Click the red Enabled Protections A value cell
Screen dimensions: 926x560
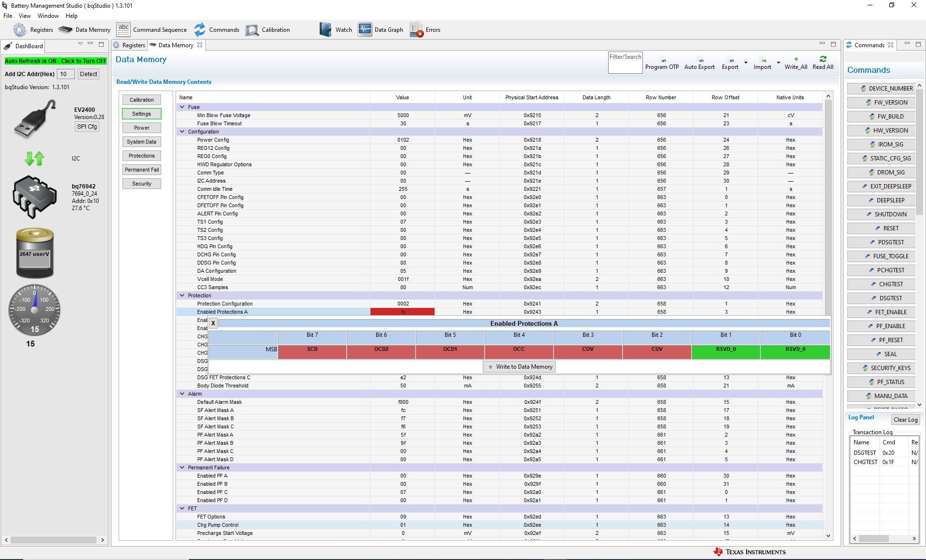point(403,312)
